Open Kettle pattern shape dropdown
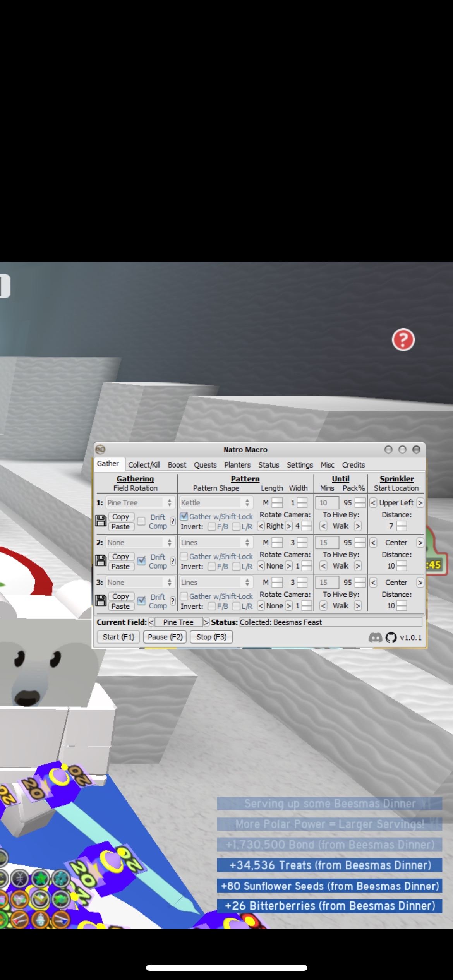 216,503
